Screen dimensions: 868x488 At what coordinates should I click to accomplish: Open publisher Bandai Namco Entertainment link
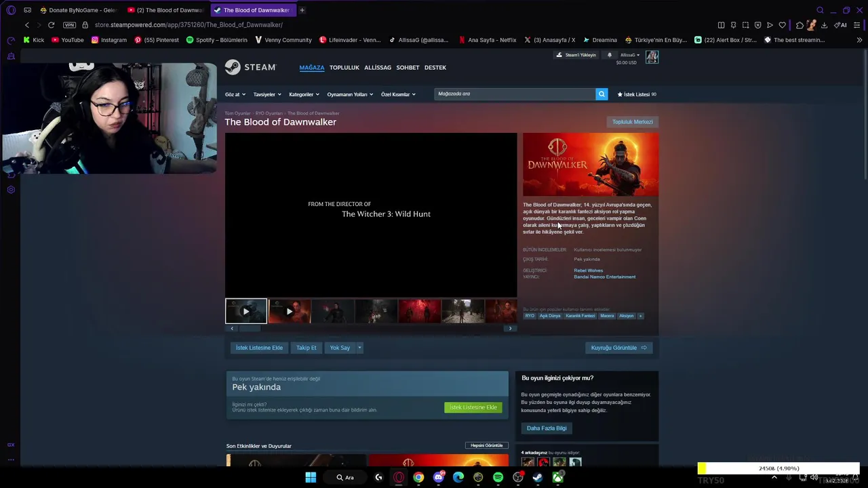604,277
